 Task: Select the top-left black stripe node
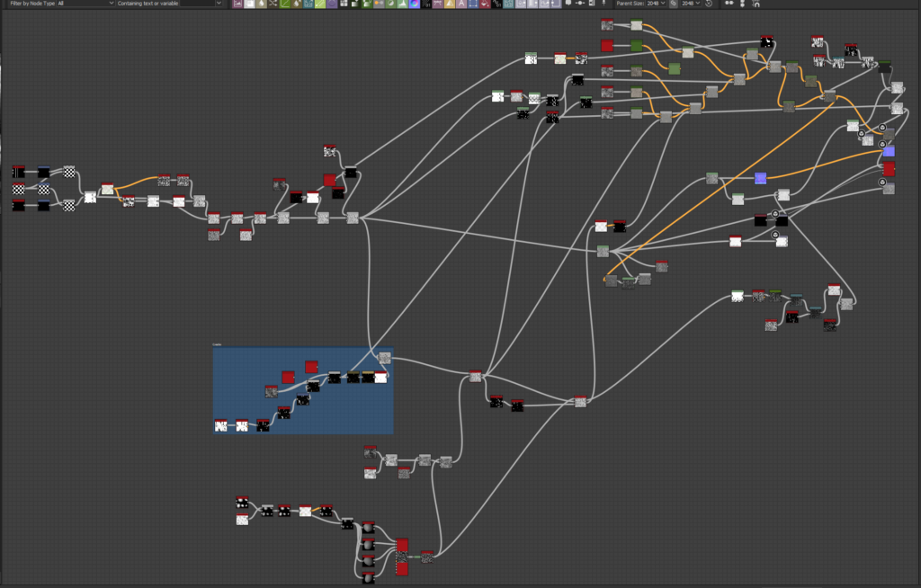point(19,172)
